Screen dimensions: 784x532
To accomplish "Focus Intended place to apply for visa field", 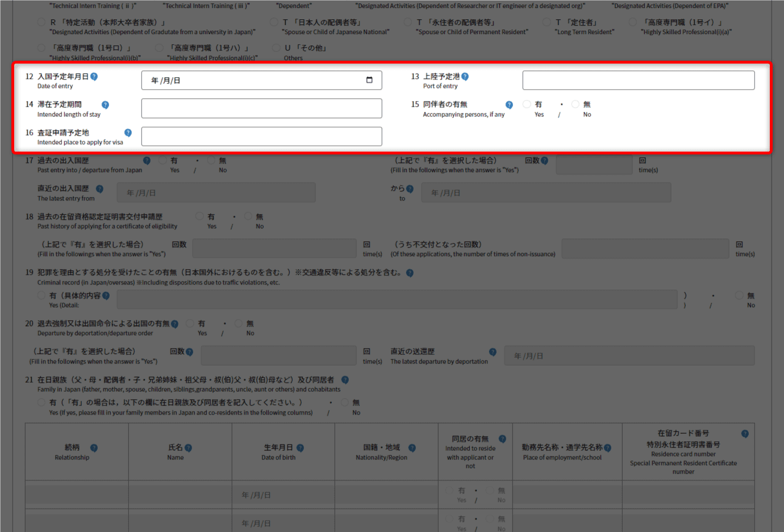I will (x=261, y=136).
